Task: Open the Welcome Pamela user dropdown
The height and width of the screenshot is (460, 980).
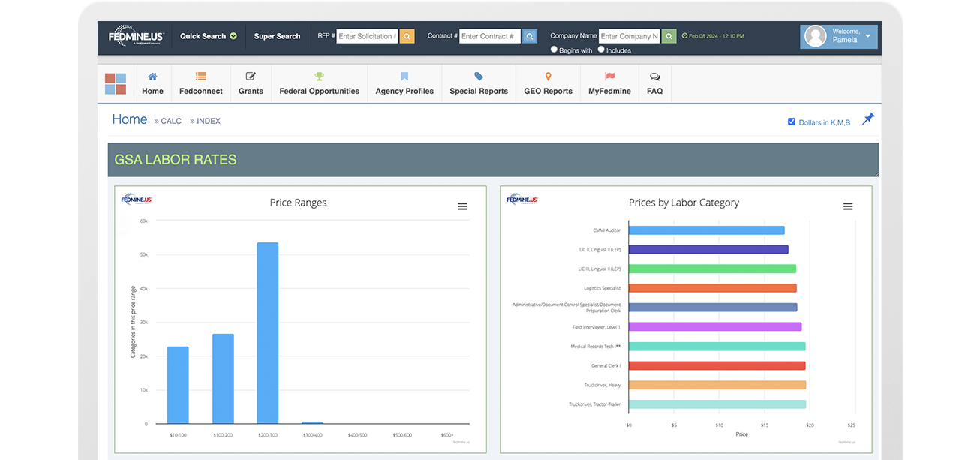Action: pos(838,36)
